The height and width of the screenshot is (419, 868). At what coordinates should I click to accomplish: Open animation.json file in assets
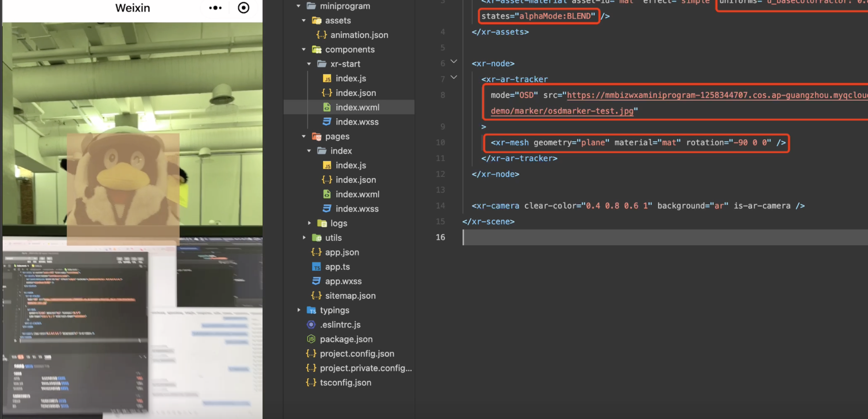click(359, 35)
